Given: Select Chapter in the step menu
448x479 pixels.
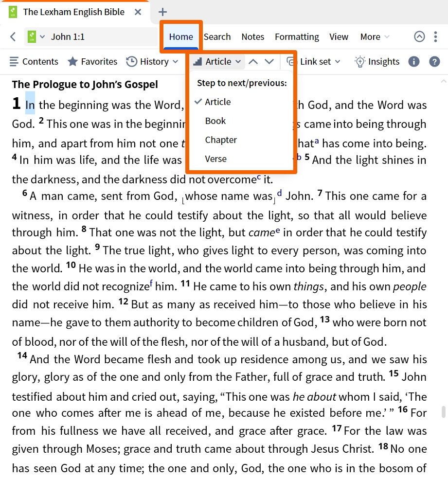Looking at the screenshot, I should (x=241, y=140).
